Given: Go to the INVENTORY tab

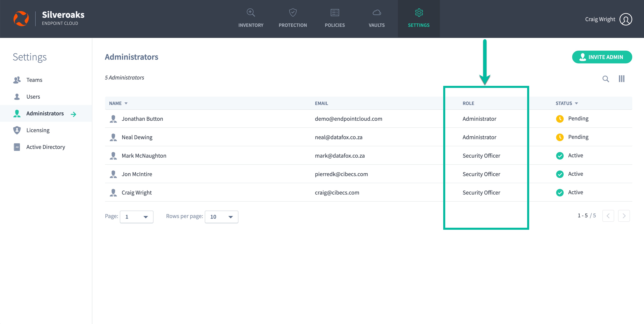Looking at the screenshot, I should 251,19.
